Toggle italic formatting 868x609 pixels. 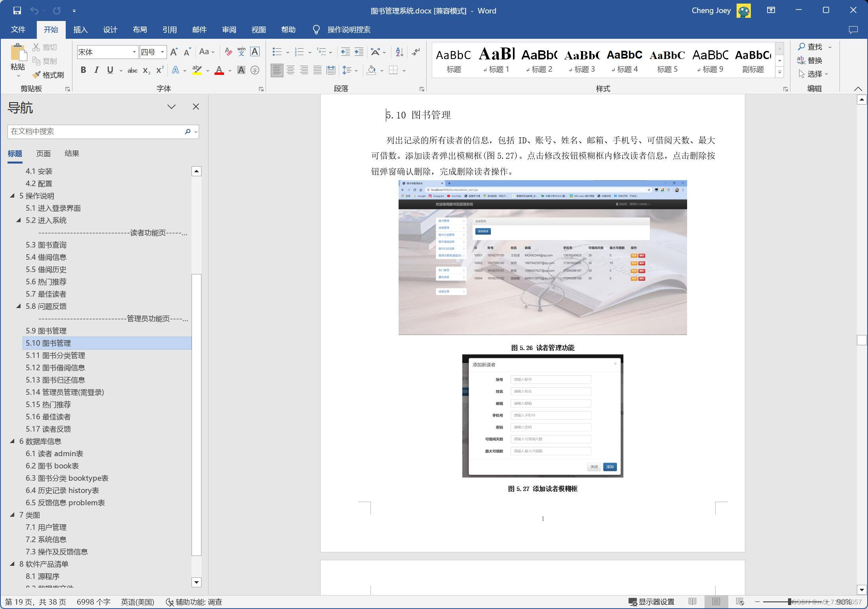(96, 70)
